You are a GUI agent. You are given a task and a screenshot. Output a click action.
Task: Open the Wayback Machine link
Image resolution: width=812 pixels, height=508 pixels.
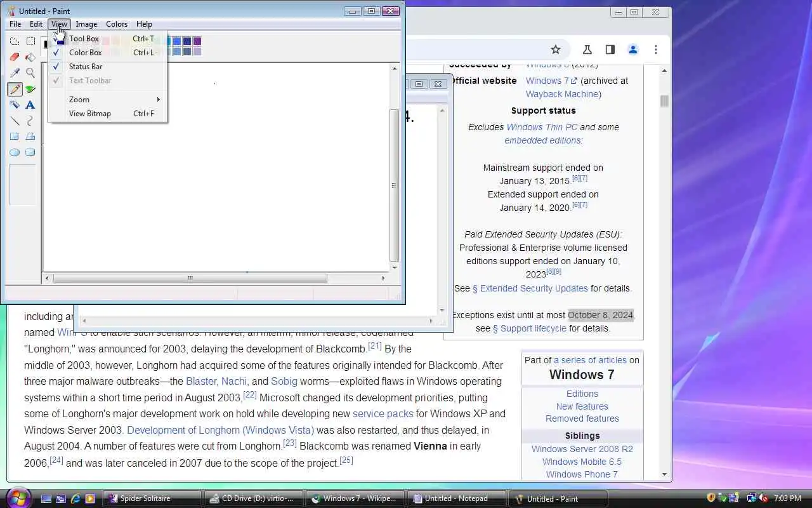click(563, 94)
